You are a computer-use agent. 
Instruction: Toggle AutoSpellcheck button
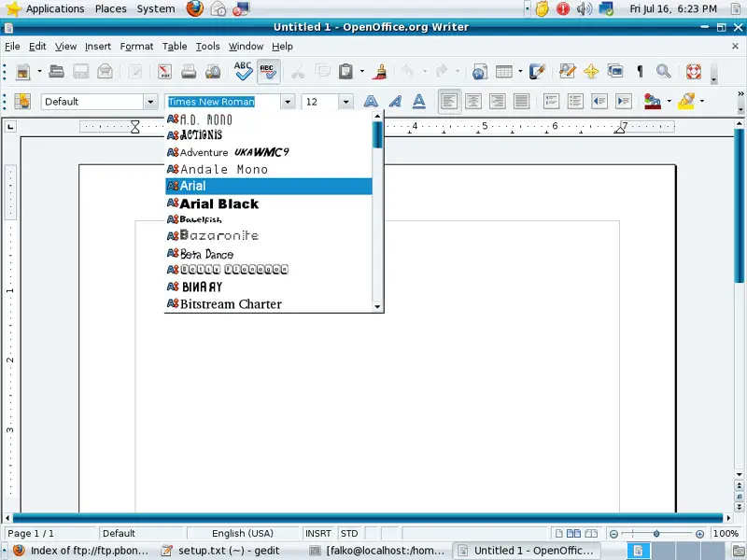point(268,72)
